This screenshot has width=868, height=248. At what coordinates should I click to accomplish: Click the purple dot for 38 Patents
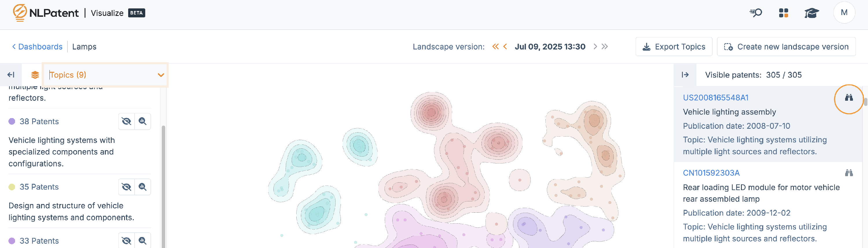[x=12, y=121]
